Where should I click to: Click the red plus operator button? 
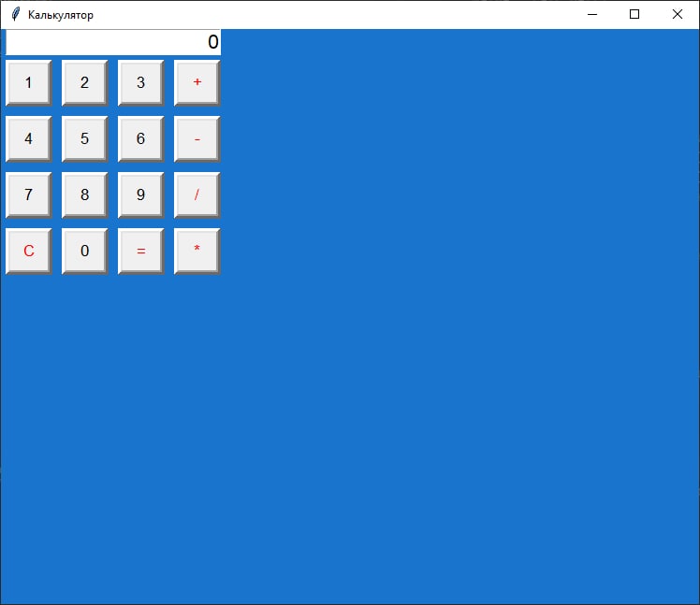pos(197,83)
